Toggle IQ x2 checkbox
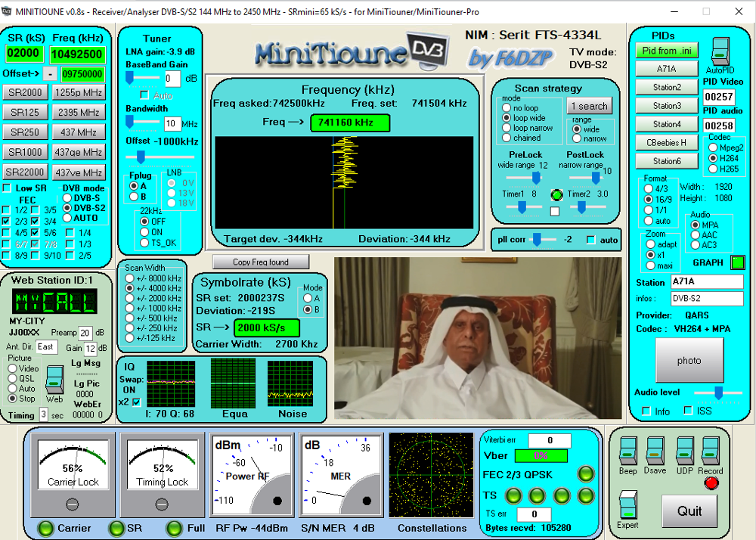Viewport: 756px width, 540px height. pyautogui.click(x=136, y=402)
